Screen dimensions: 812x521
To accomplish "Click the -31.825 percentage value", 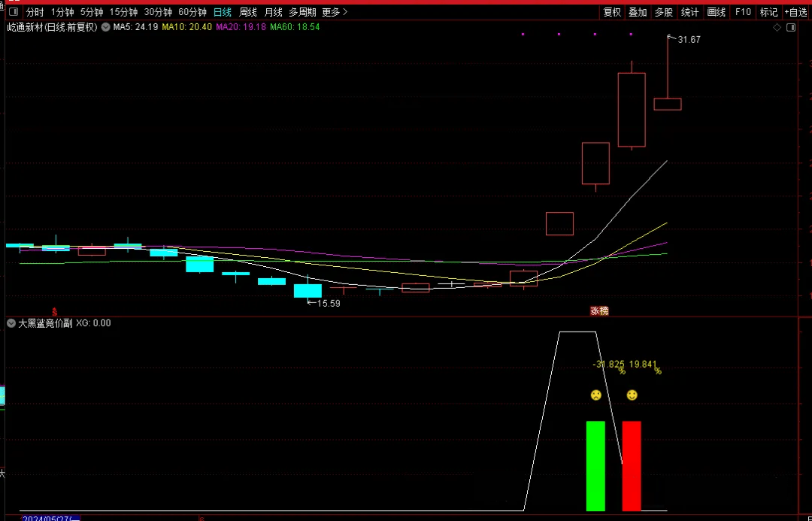I will 608,365.
